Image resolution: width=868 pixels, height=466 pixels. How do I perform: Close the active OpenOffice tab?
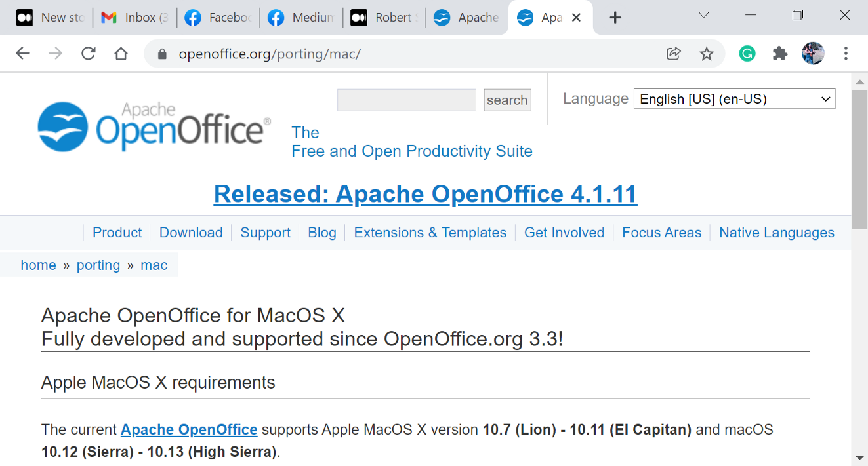point(576,18)
